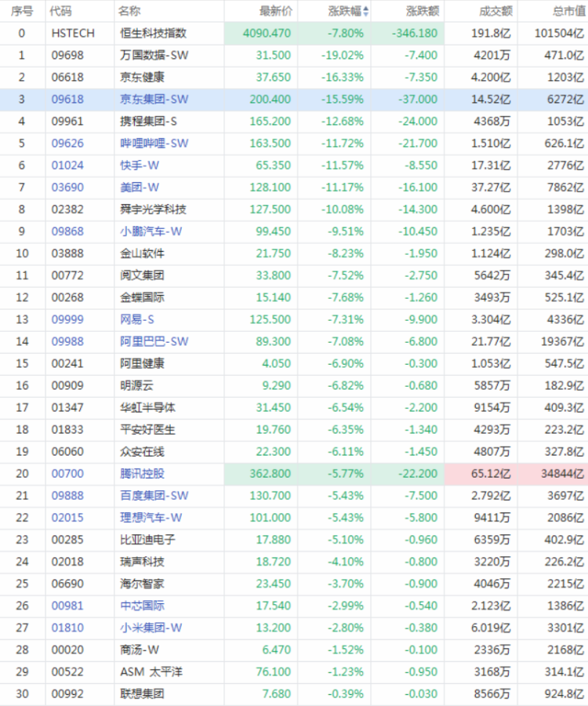Click 商汤-W name cell
The height and width of the screenshot is (706, 588).
[140, 650]
